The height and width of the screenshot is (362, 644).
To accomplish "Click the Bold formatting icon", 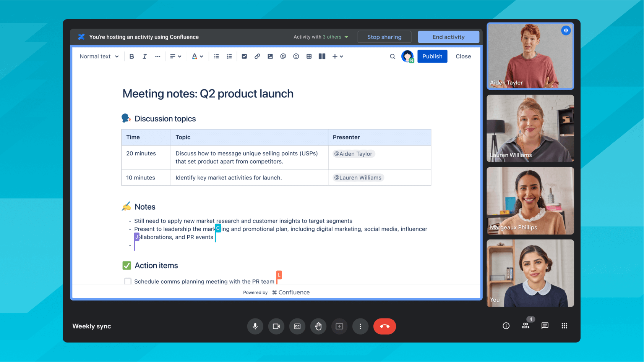I will (x=131, y=57).
